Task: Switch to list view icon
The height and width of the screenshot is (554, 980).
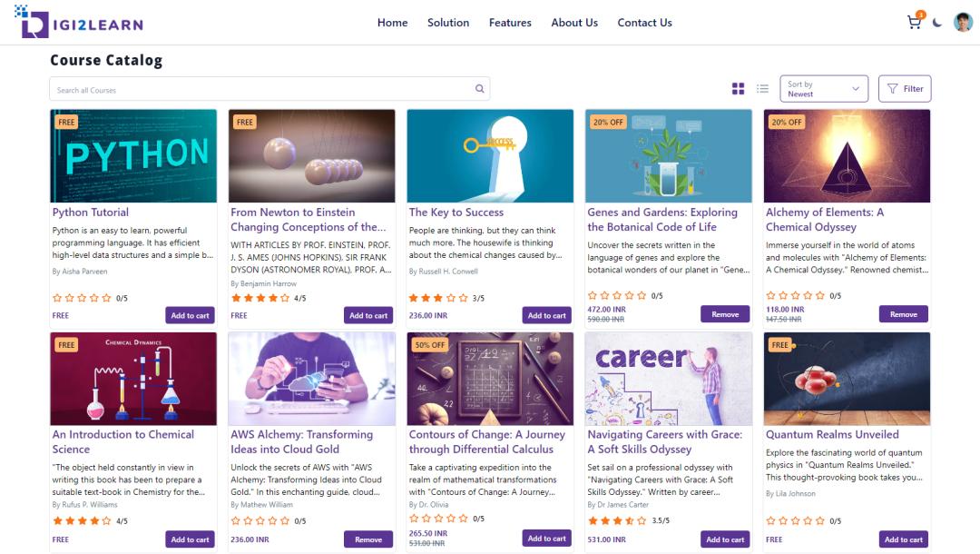Action: point(763,87)
